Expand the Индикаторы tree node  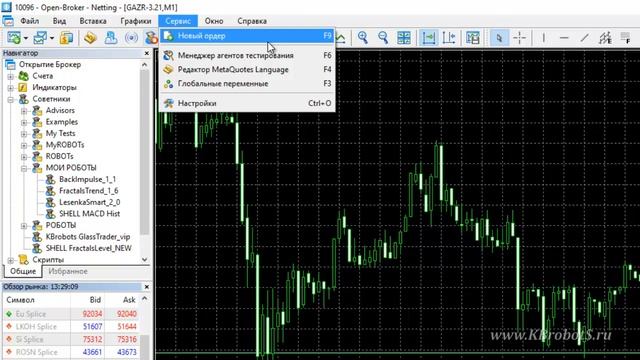11,88
